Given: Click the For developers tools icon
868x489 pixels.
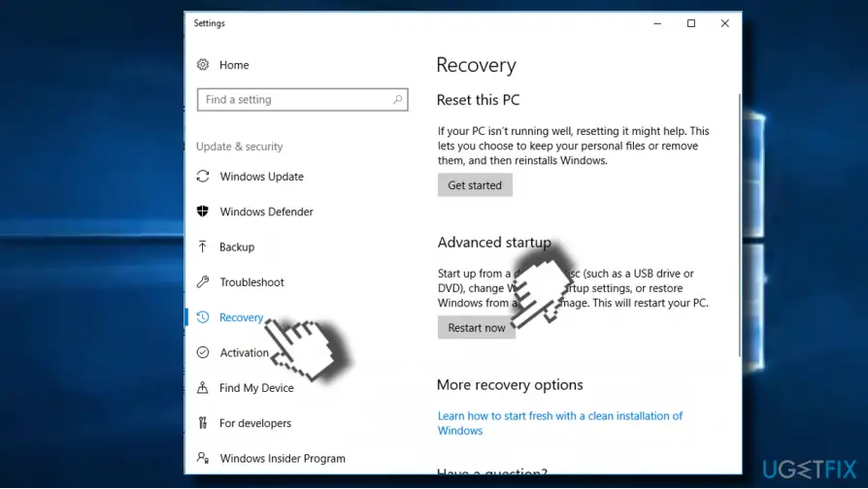Looking at the screenshot, I should [x=203, y=423].
